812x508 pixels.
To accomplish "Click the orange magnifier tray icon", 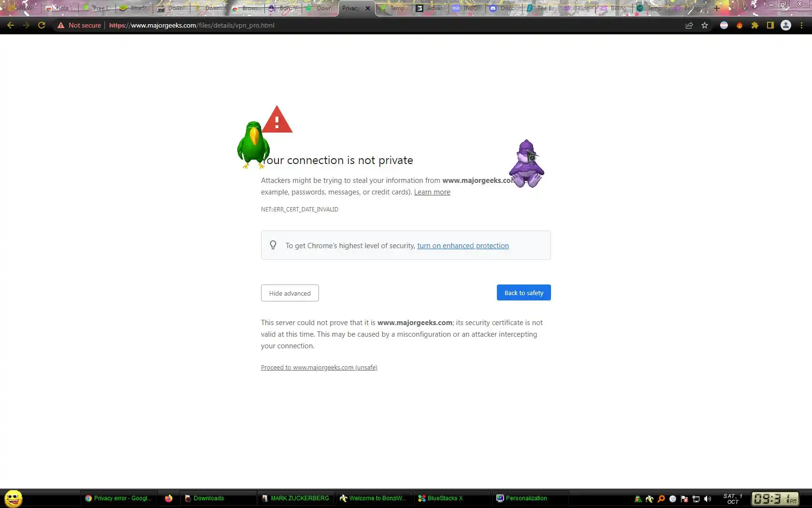I will point(661,498).
